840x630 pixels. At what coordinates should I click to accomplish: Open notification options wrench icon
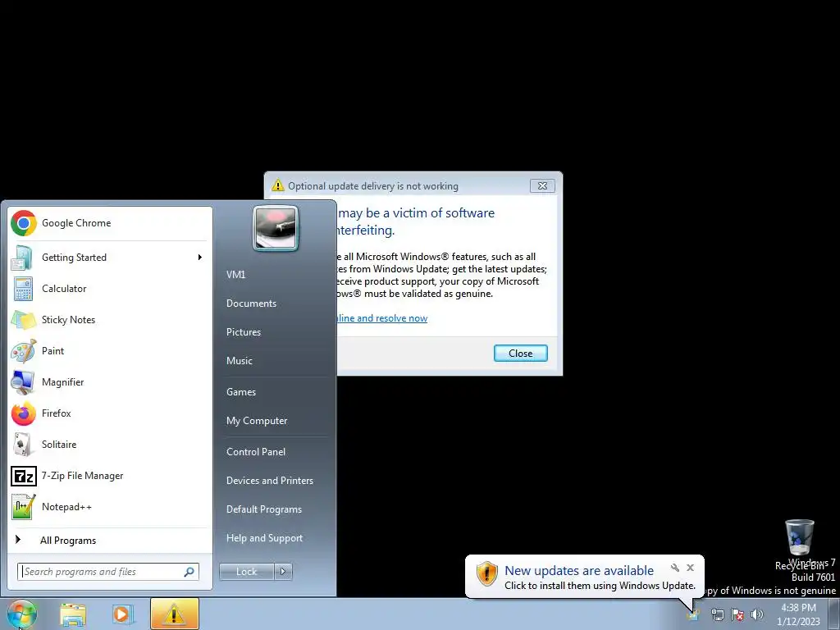pyautogui.click(x=675, y=568)
